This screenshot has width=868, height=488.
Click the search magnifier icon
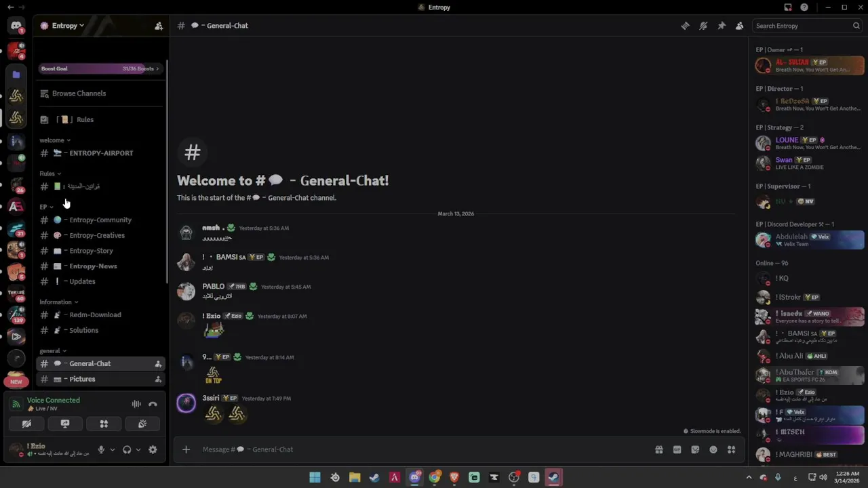click(856, 26)
